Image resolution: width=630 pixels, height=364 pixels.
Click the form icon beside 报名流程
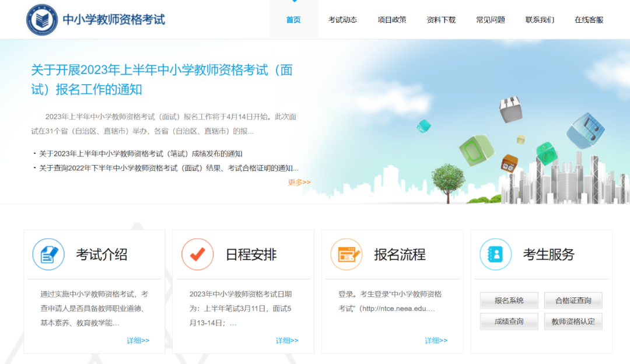(346, 254)
